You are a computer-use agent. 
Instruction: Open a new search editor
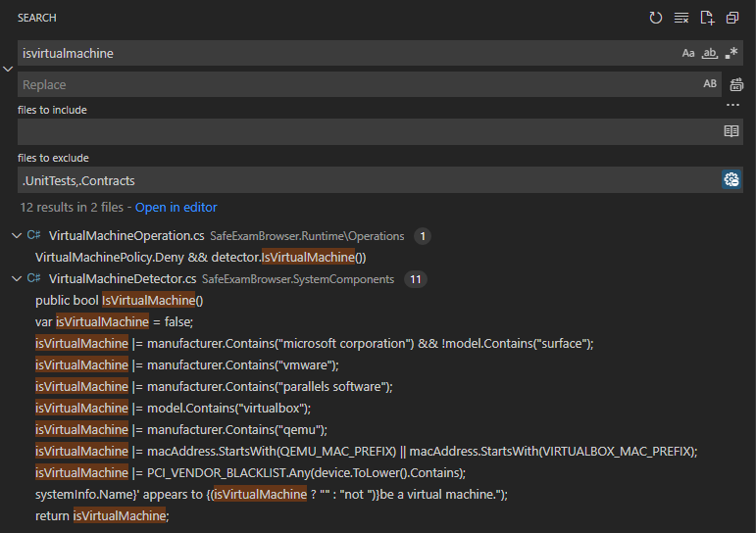pyautogui.click(x=707, y=18)
